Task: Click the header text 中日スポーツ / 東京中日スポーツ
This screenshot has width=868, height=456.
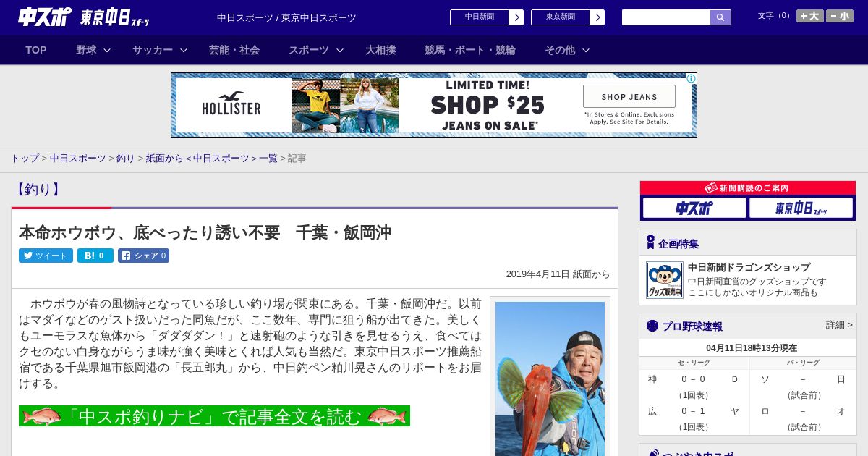Action: (x=286, y=17)
